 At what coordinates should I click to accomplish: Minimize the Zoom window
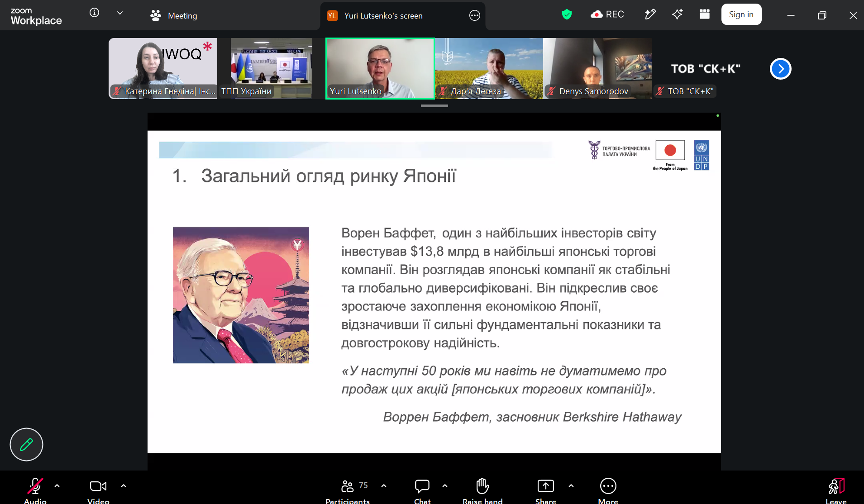pyautogui.click(x=791, y=15)
